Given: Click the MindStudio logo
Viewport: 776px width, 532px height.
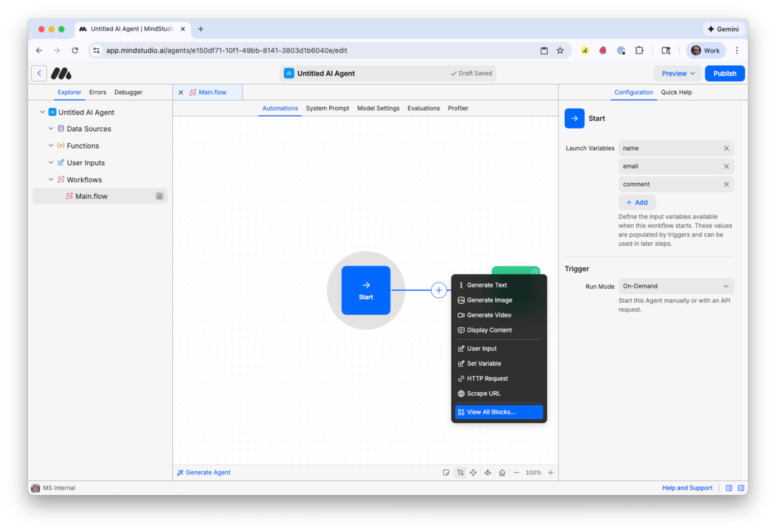Looking at the screenshot, I should point(61,73).
